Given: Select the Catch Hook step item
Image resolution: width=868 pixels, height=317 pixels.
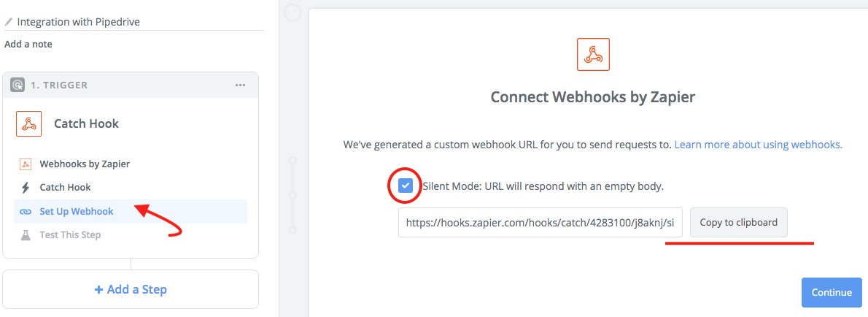Looking at the screenshot, I should (66, 187).
